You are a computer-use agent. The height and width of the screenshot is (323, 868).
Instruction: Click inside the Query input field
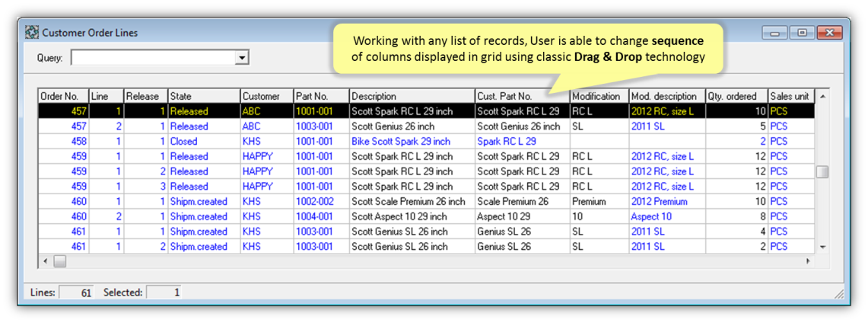coord(152,58)
